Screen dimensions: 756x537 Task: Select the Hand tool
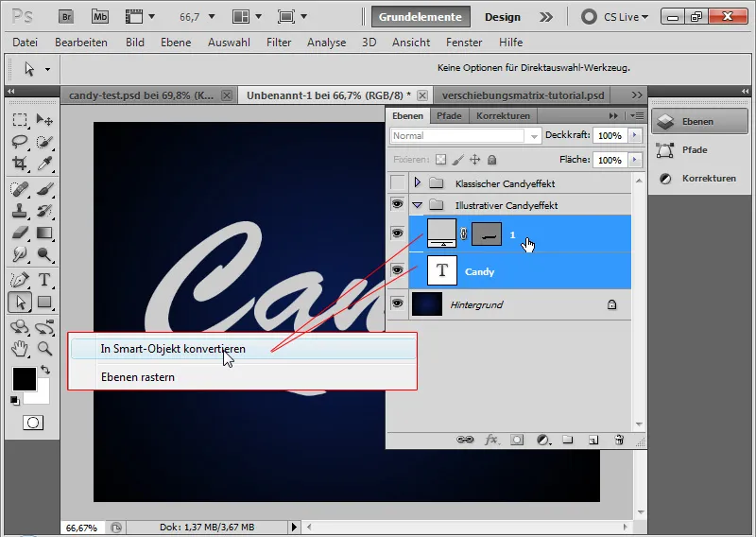tap(20, 348)
